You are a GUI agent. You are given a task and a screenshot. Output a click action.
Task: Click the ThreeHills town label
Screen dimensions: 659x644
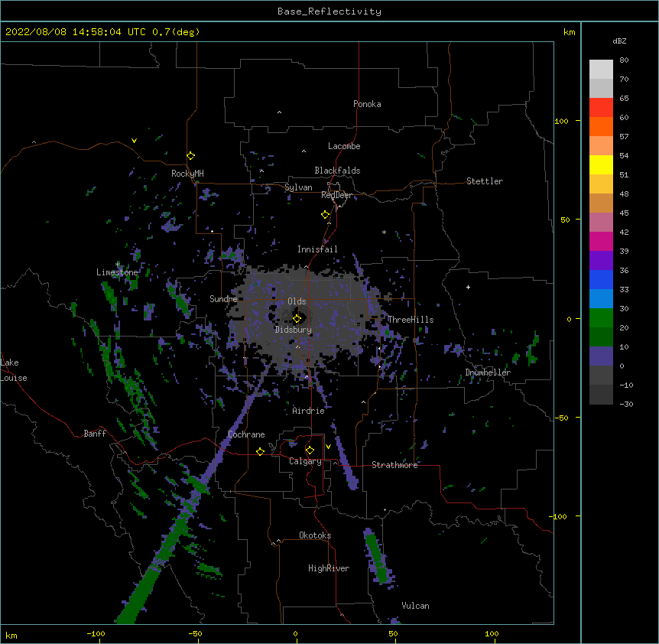411,320
